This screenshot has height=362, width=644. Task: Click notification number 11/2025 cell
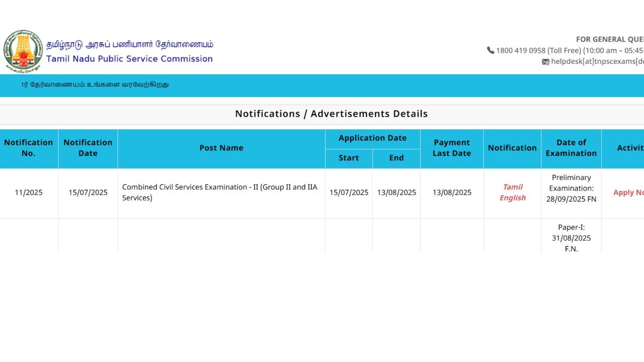(x=29, y=193)
